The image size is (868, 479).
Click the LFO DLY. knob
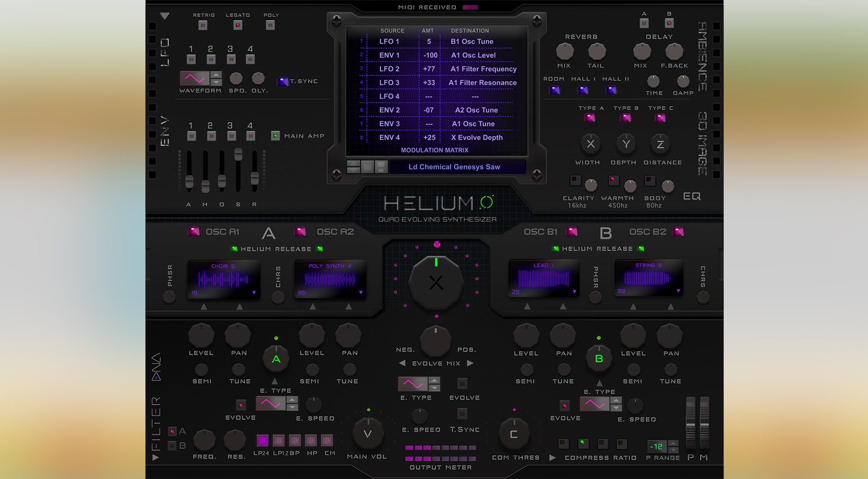click(258, 78)
